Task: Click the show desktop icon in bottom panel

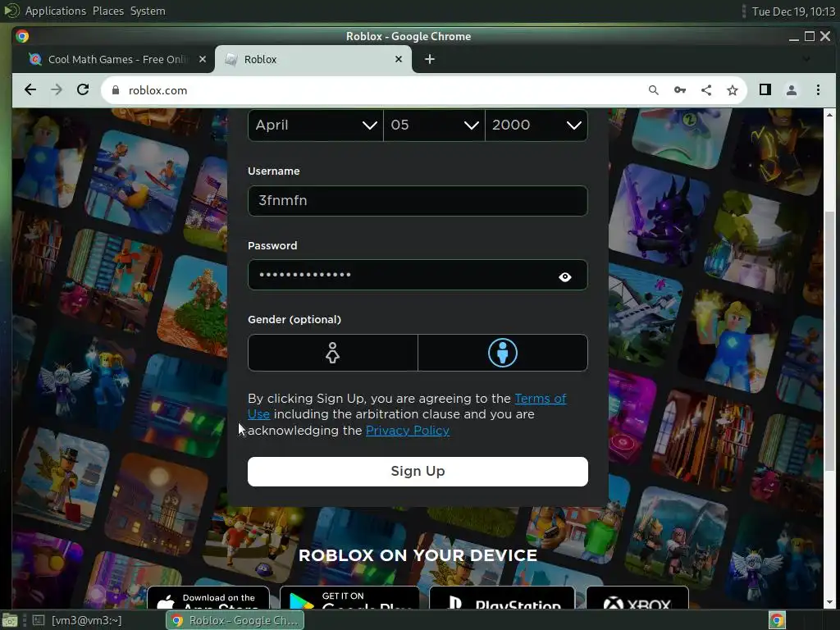Action: click(10, 620)
